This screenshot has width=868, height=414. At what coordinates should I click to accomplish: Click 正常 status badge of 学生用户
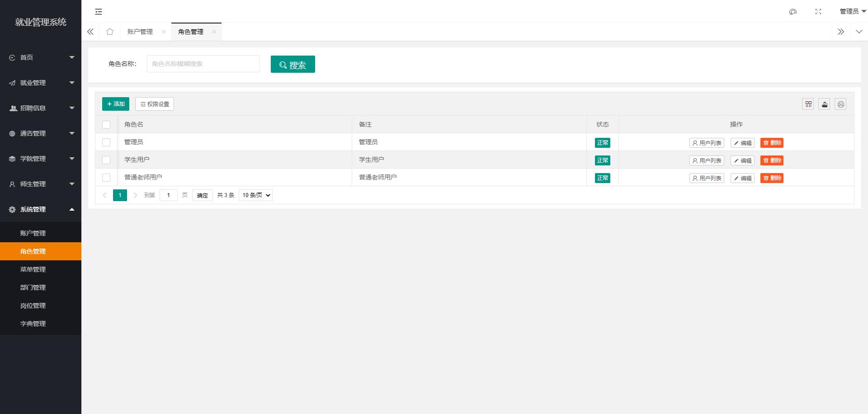(x=603, y=160)
